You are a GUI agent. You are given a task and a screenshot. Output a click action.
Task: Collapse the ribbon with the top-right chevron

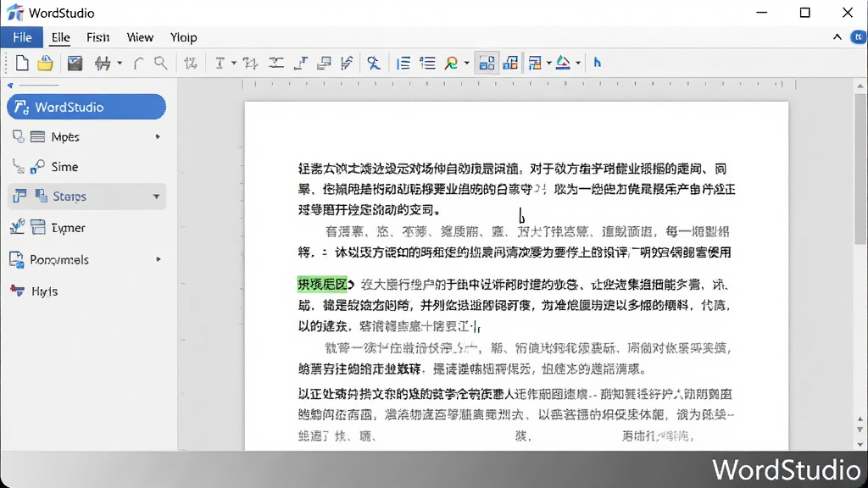pos(837,37)
